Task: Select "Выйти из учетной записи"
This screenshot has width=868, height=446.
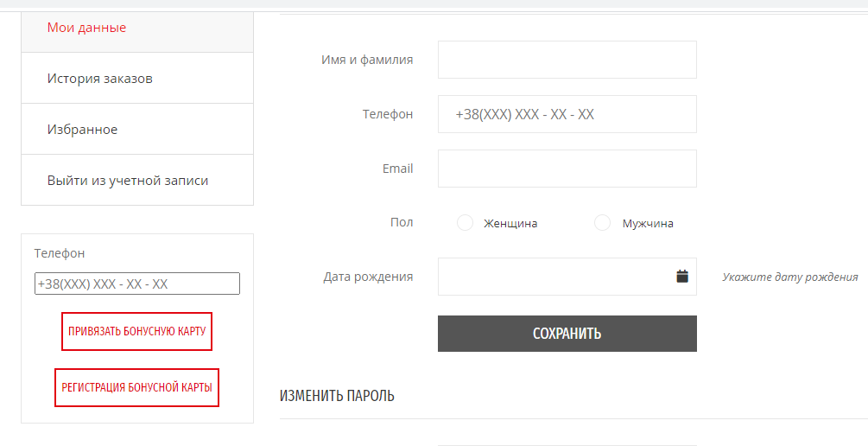Action: pos(137,180)
